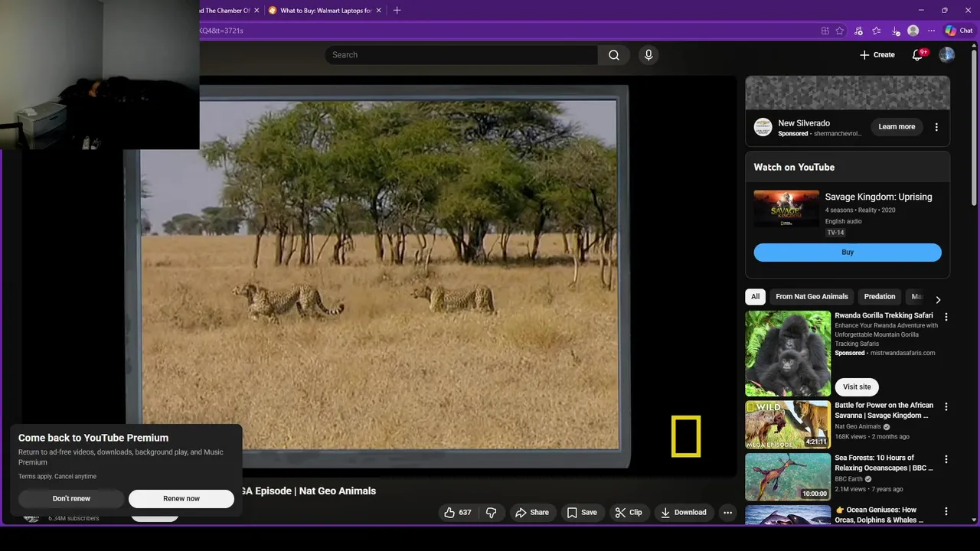Click the browser address bar URL

222,31
